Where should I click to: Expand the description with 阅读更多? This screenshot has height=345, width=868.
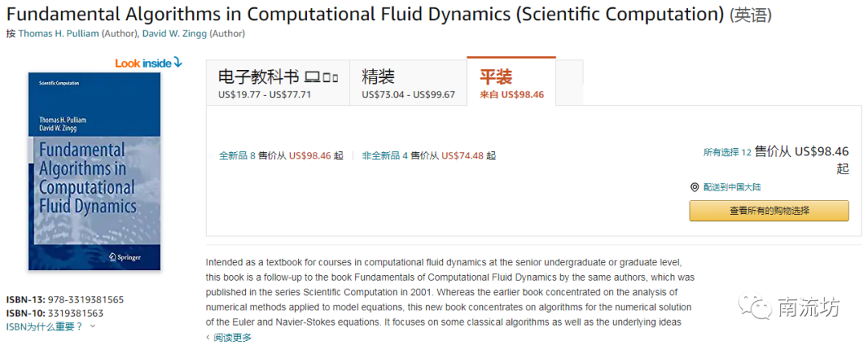click(x=231, y=338)
